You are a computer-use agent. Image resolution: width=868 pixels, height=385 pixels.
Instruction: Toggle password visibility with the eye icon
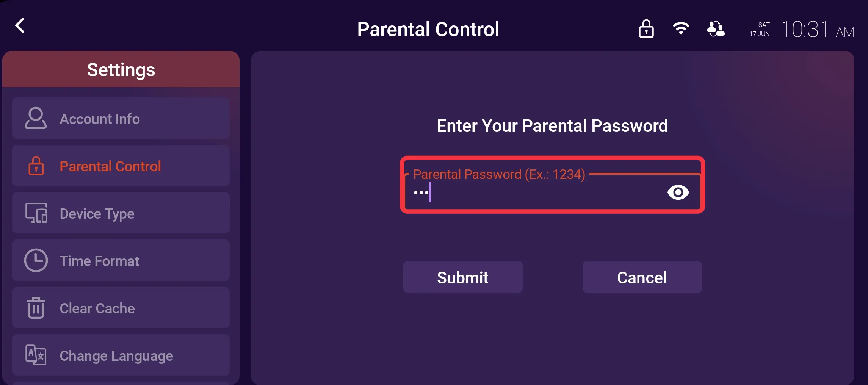[x=678, y=192]
